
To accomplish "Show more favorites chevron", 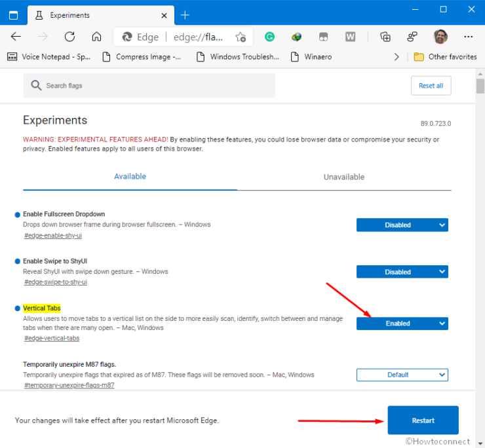I will click(x=397, y=57).
